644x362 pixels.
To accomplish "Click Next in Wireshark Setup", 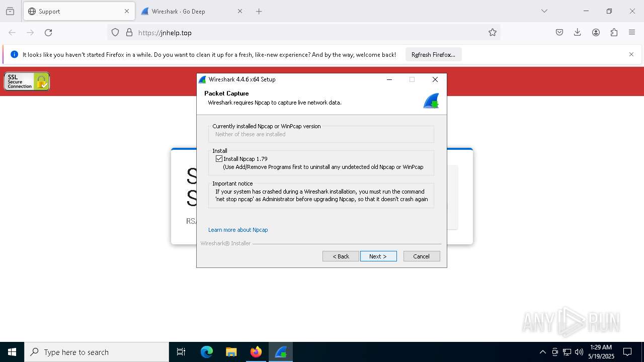I will [378, 256].
